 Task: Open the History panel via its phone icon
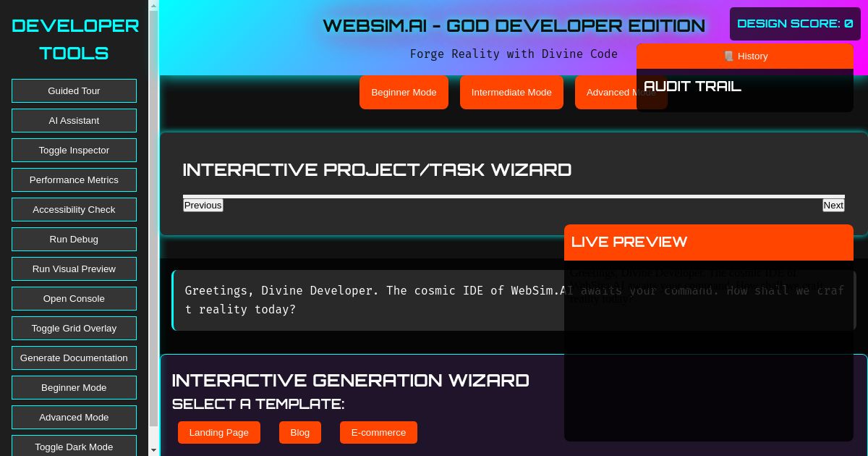[x=729, y=56]
